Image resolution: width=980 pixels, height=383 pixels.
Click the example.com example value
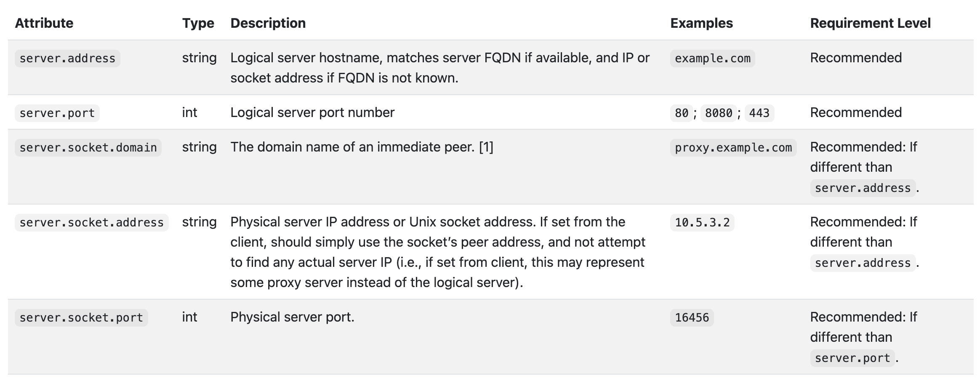(x=713, y=58)
